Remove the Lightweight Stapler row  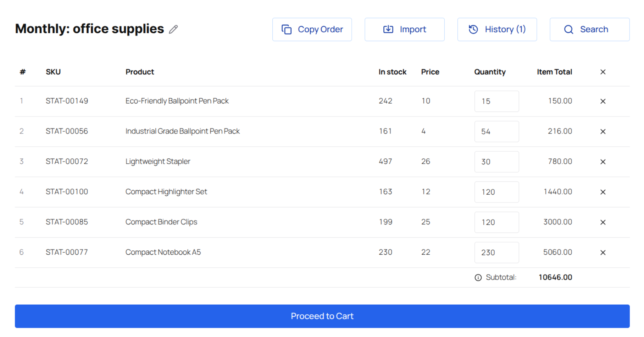pos(603,162)
